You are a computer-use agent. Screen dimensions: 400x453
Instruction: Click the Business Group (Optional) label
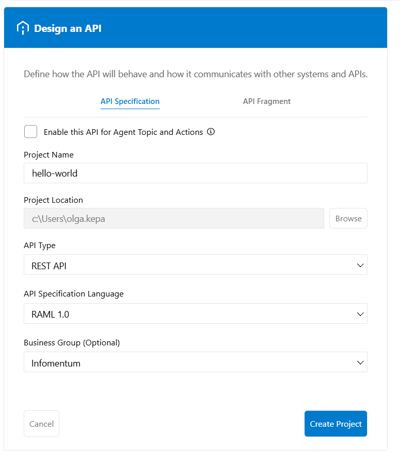pos(72,343)
